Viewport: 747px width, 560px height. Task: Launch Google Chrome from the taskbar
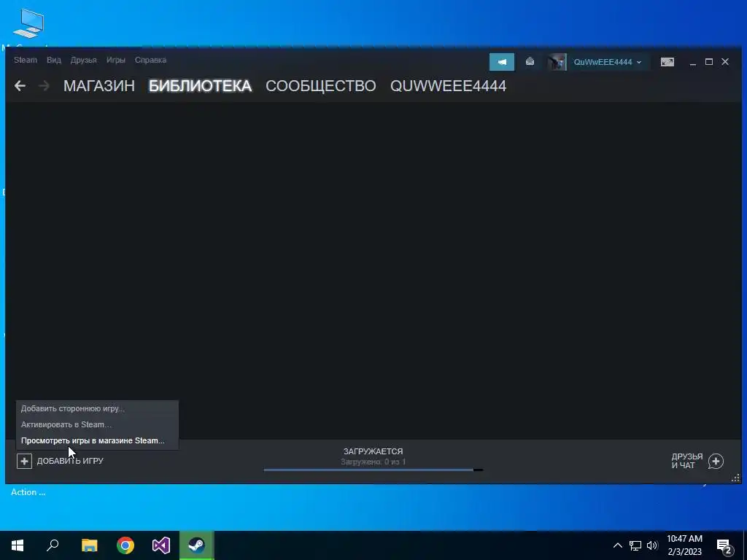point(125,545)
